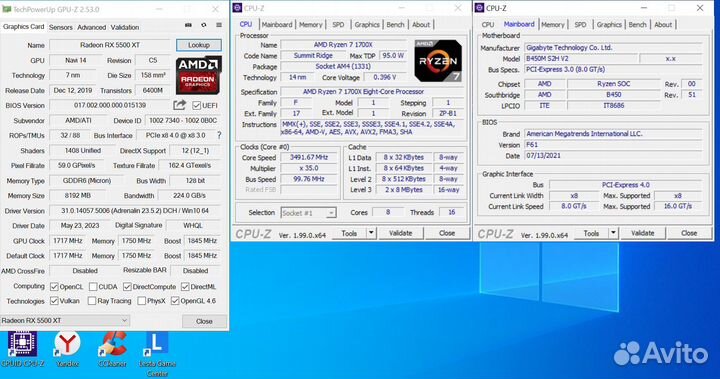This screenshot has width=720, height=379.
Task: Toggle the Ray Tracing checkbox
Action: coord(92,301)
